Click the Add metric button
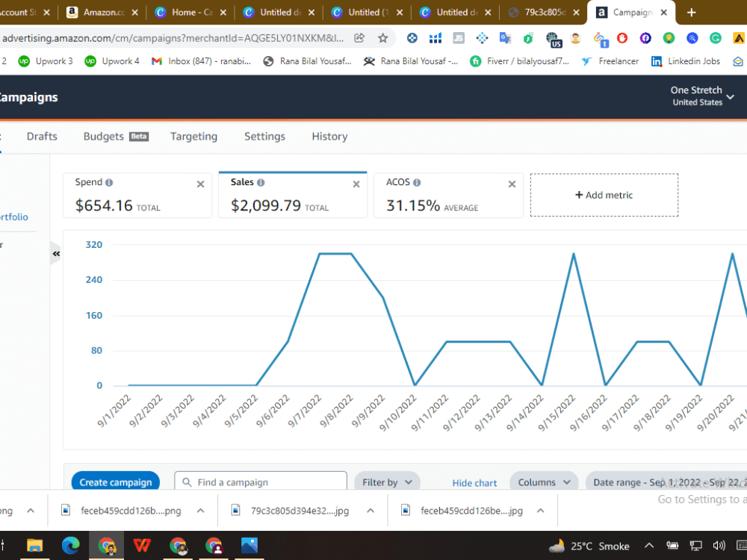Screen dimensions: 747x560 pyautogui.click(x=604, y=195)
